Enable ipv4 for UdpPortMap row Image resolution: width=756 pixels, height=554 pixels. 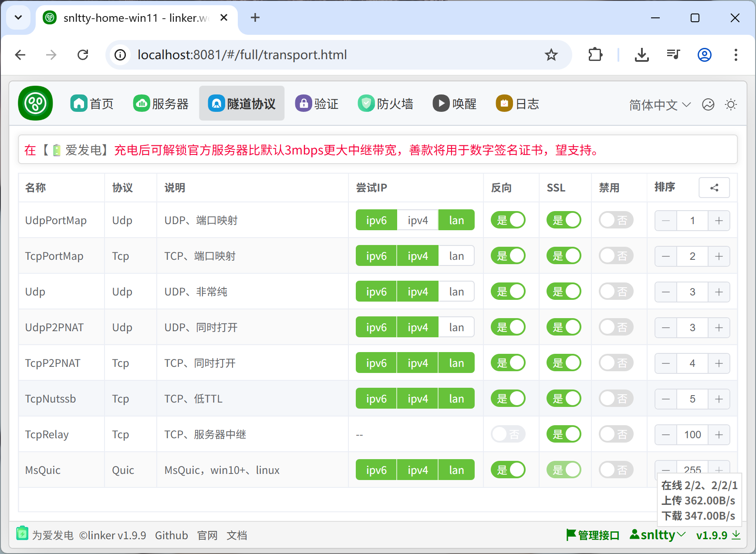click(418, 220)
